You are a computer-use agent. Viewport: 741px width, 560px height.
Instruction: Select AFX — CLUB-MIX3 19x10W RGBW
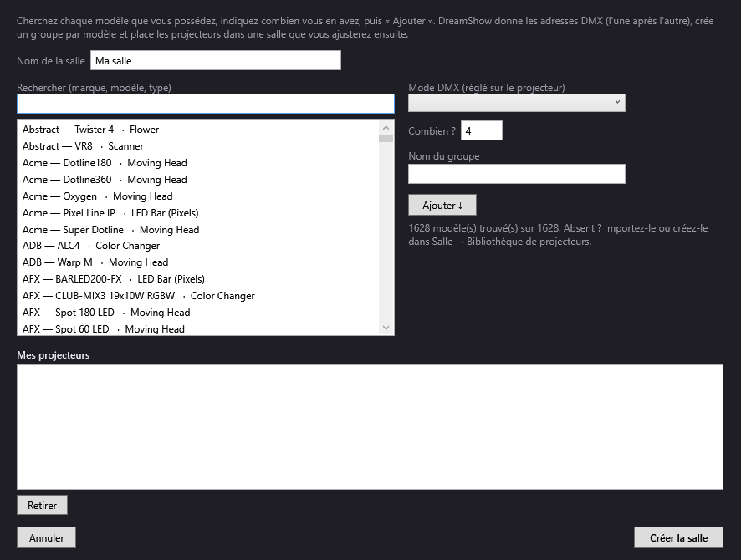(198, 296)
